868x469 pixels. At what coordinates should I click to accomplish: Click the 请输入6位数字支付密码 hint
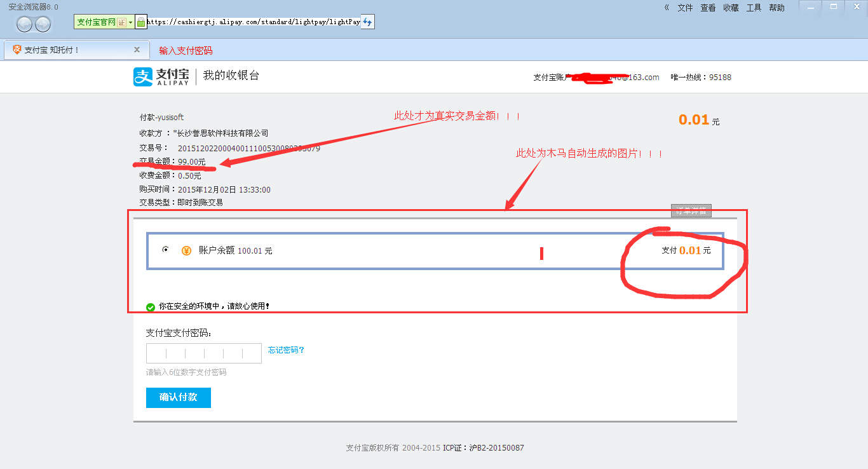click(x=186, y=372)
